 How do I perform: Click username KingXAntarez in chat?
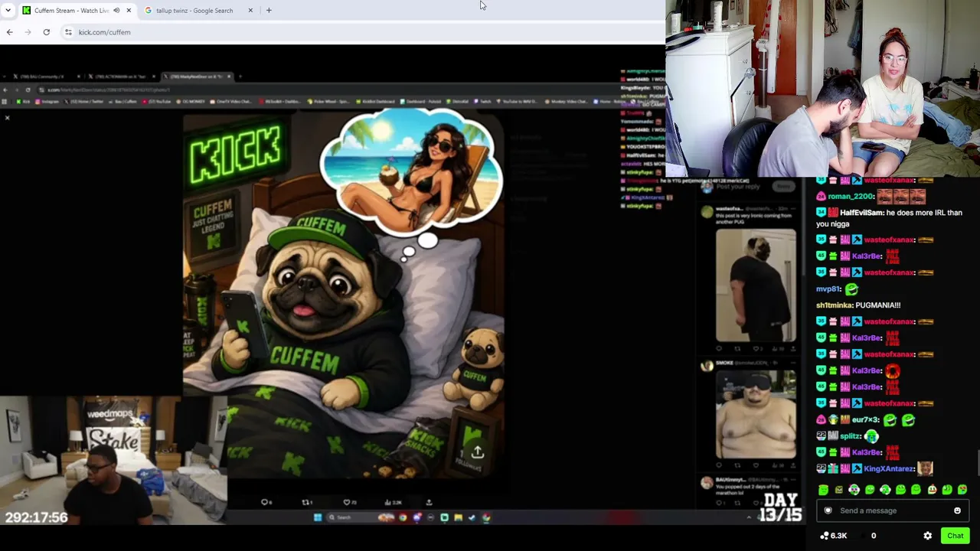click(889, 468)
